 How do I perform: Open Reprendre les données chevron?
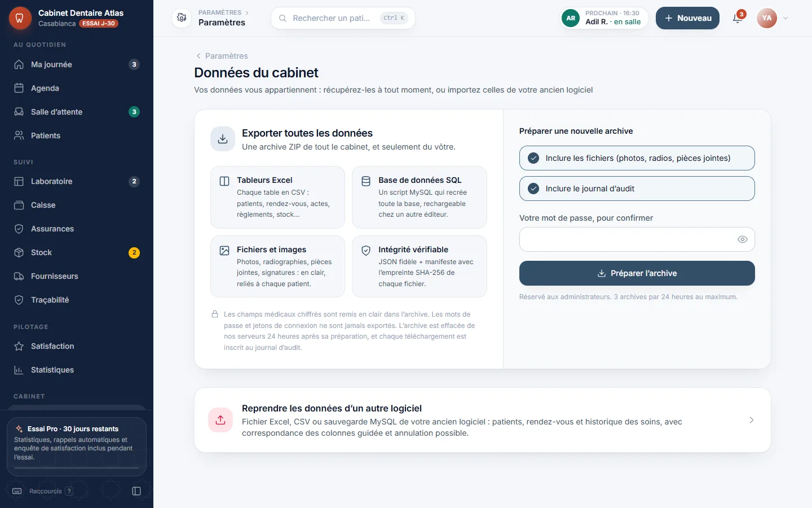(x=752, y=420)
